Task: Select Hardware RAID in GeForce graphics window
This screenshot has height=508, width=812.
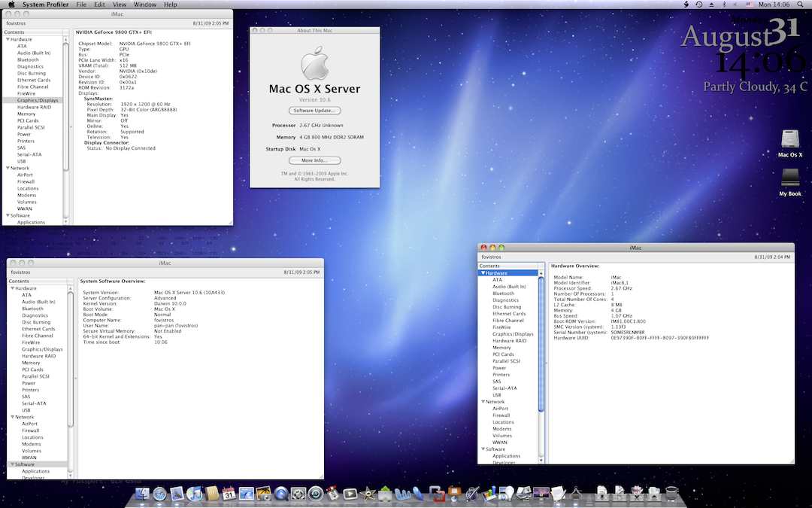Action: click(x=34, y=107)
